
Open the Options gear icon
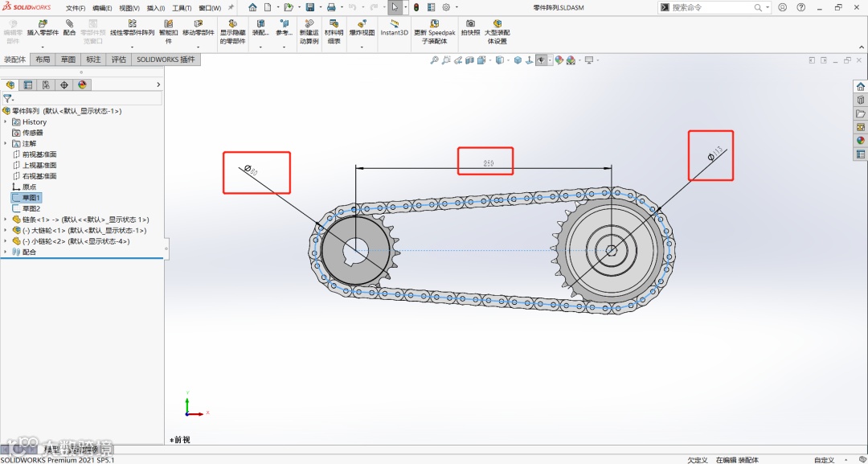446,8
